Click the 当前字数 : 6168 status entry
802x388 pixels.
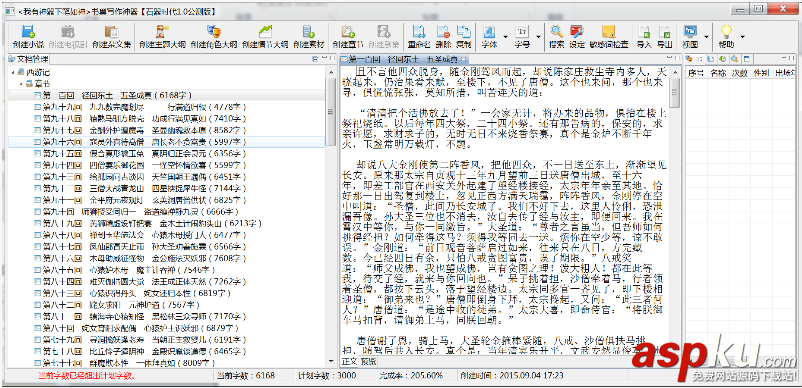pyautogui.click(x=245, y=376)
